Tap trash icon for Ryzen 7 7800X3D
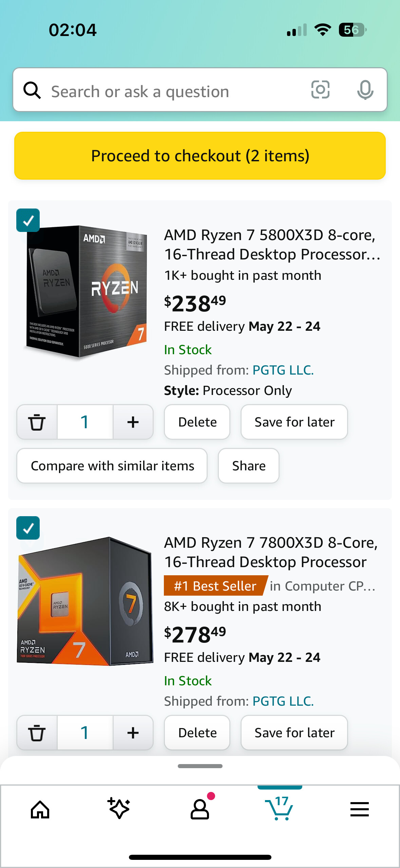 click(37, 733)
